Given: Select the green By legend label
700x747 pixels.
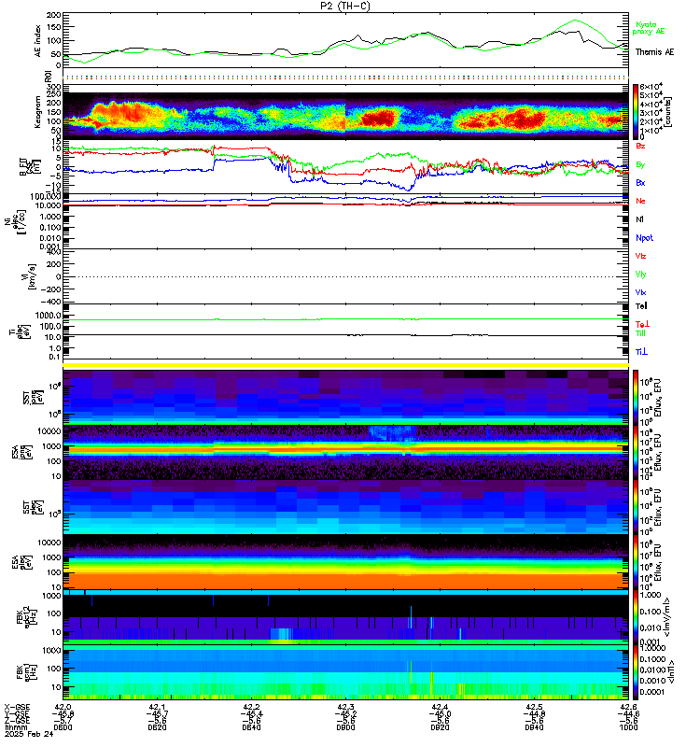Looking at the screenshot, I should click(x=640, y=164).
